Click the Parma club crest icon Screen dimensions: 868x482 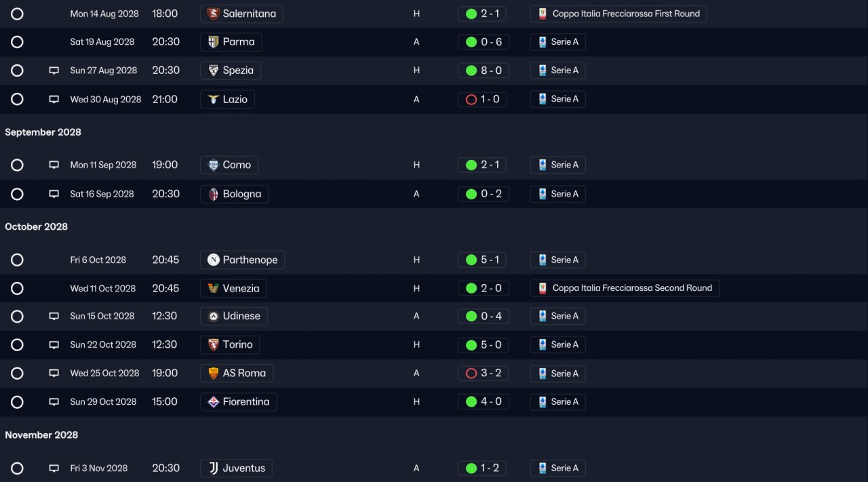coord(213,42)
